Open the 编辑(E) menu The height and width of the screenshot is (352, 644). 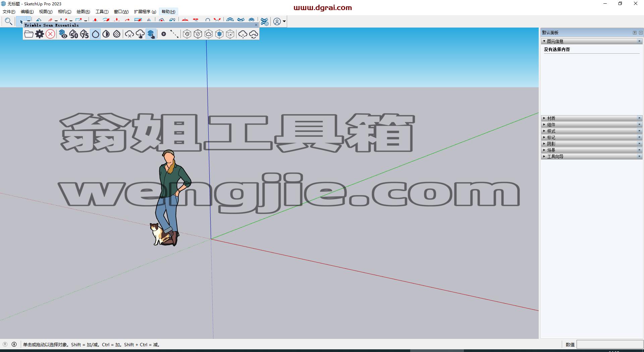coord(27,12)
